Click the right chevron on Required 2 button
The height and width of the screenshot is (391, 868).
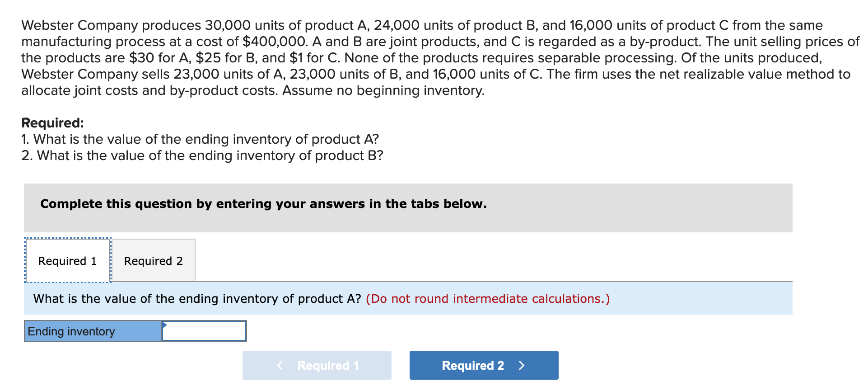click(x=522, y=365)
